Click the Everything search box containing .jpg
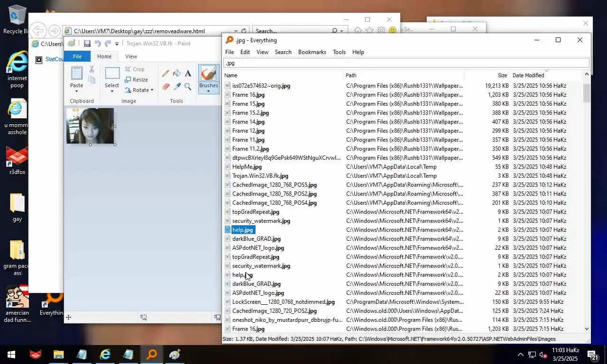Viewport: 607px width, 364px height. (406, 63)
